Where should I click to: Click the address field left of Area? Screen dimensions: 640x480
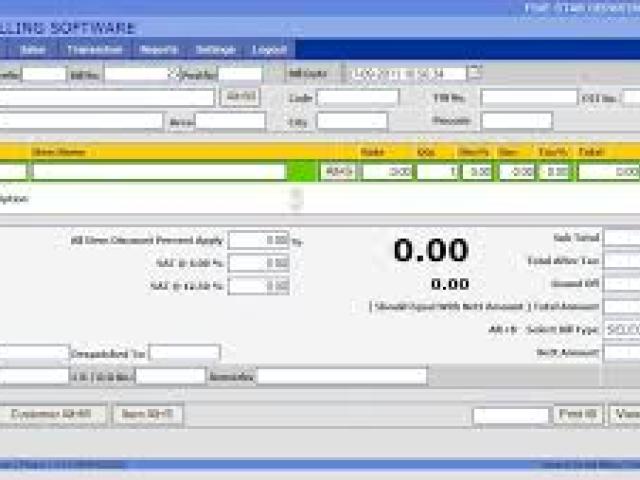[81, 121]
